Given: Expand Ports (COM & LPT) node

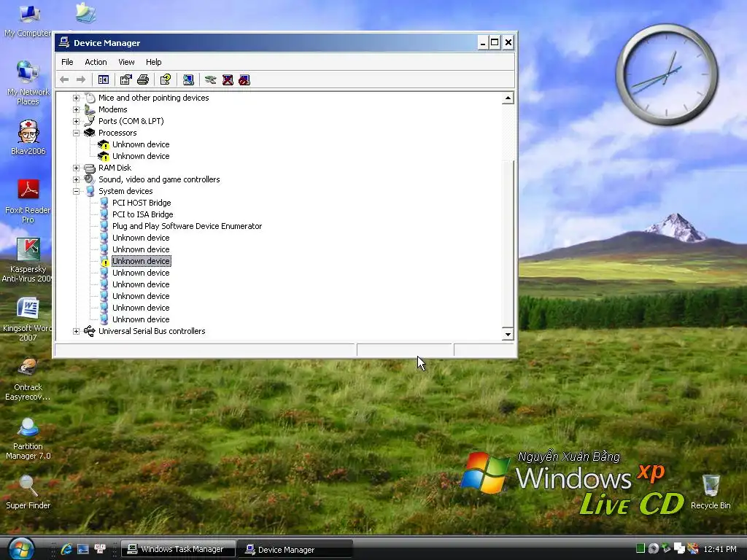Looking at the screenshot, I should (x=76, y=122).
